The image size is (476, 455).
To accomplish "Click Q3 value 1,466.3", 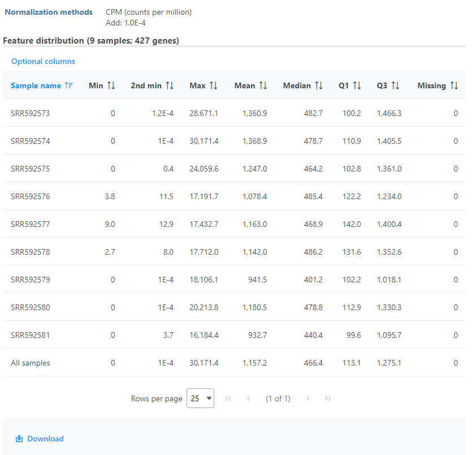I will click(x=389, y=113).
